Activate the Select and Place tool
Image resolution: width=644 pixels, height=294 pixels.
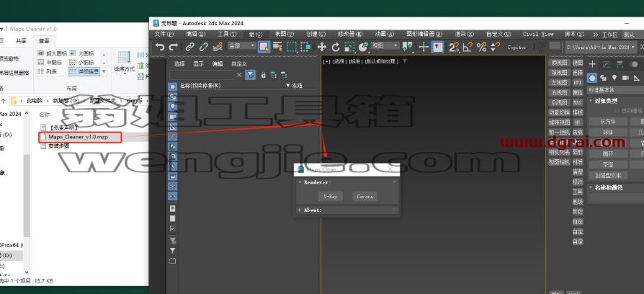363,47
